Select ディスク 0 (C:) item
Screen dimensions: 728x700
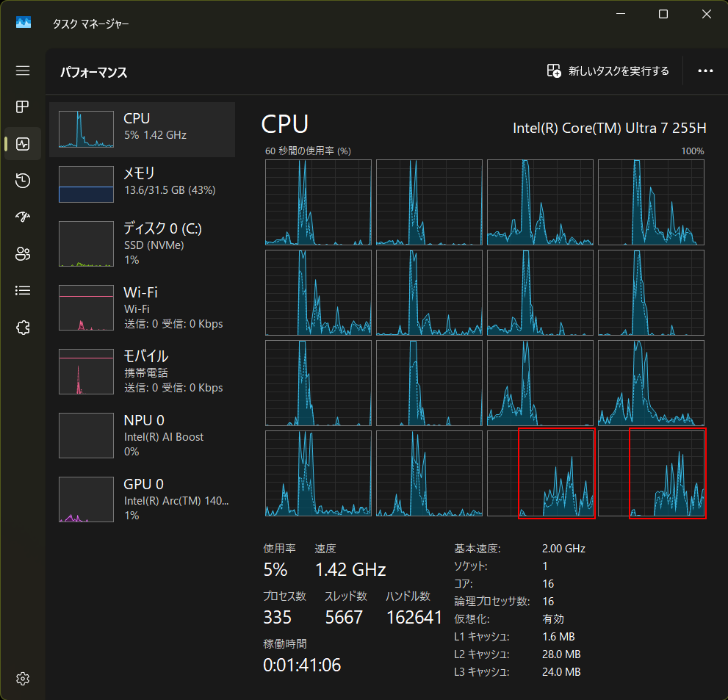point(143,243)
